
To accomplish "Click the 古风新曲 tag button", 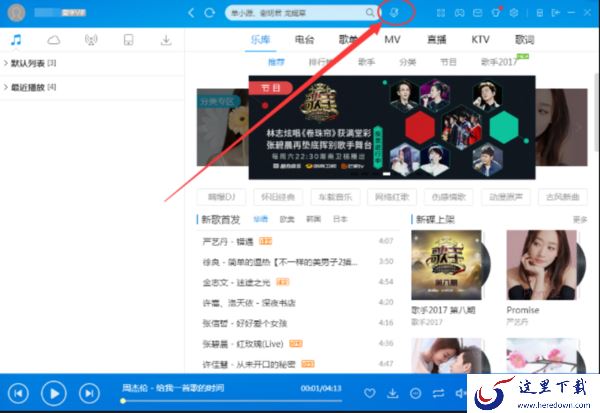I will pos(562,197).
